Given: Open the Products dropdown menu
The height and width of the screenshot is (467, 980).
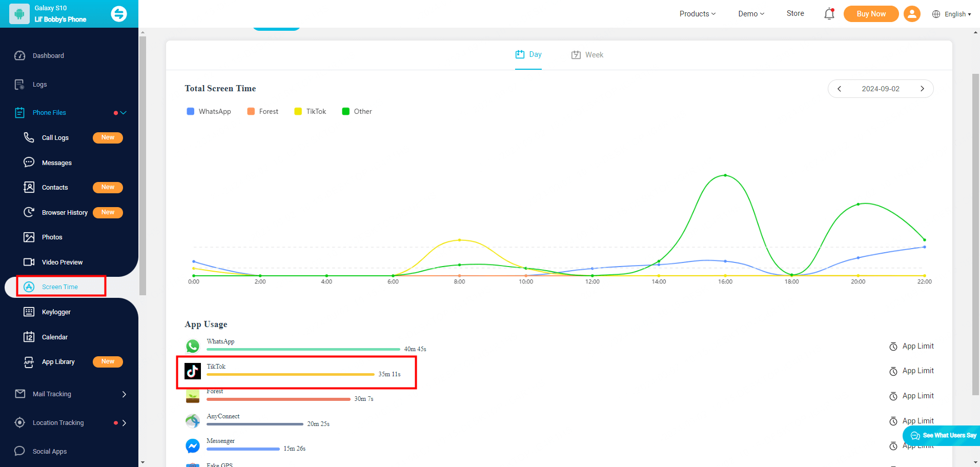Looking at the screenshot, I should (x=698, y=14).
